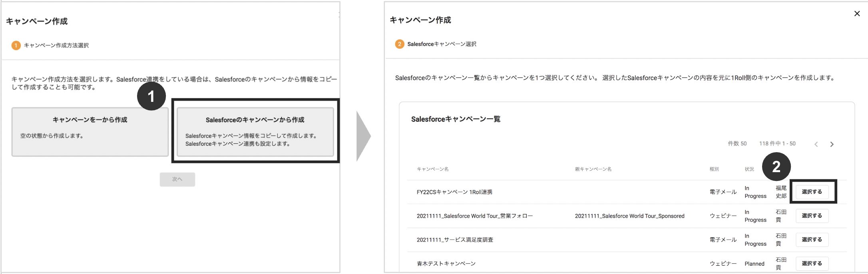Choose the キャンペーンを一から作成 option card
868x274 pixels.
[90, 132]
